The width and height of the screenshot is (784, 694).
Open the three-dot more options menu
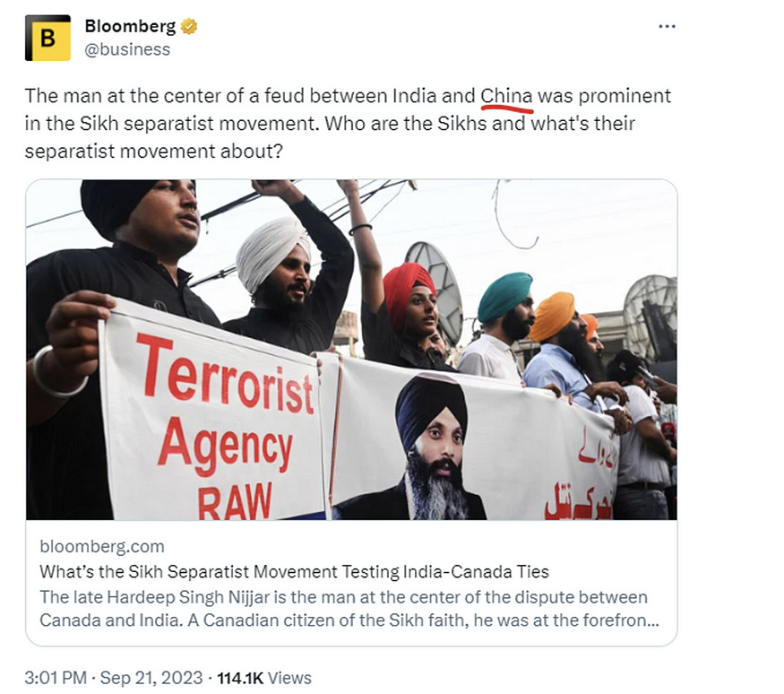(x=667, y=27)
